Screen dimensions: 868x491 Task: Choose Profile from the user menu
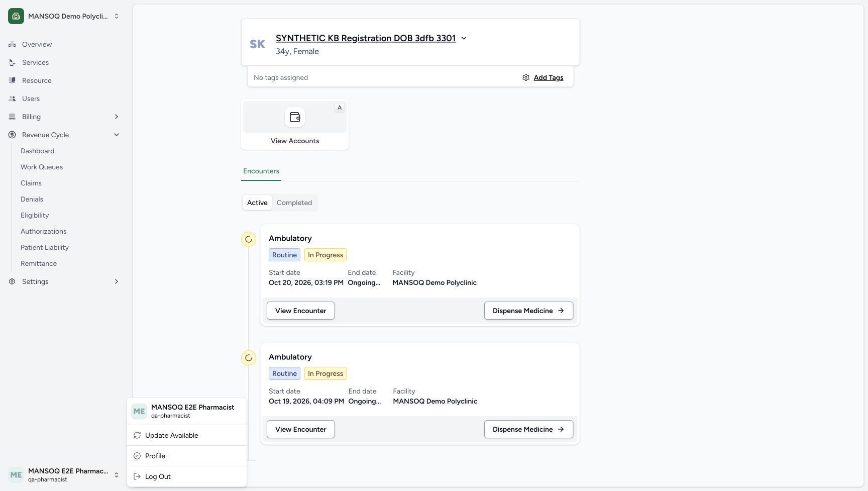click(187, 456)
